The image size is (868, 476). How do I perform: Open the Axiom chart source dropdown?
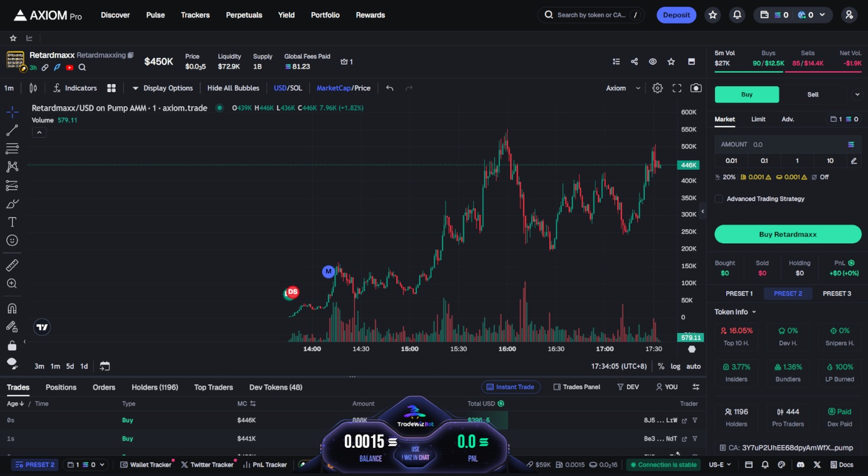click(623, 88)
